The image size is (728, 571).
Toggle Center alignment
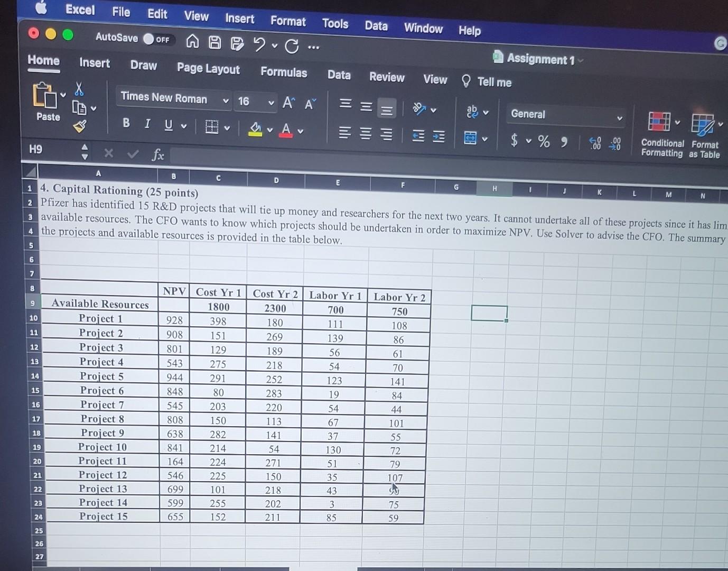point(366,134)
